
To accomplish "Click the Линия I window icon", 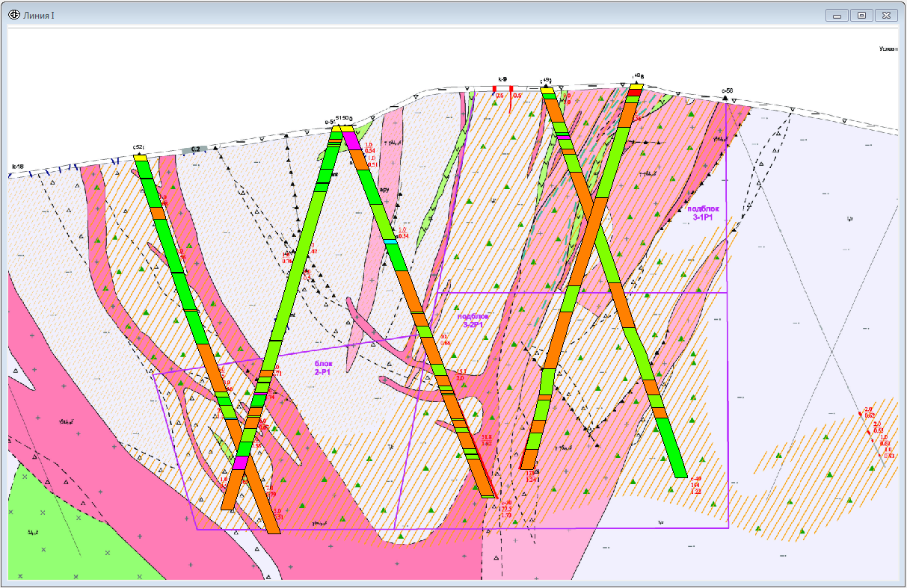I will point(15,15).
